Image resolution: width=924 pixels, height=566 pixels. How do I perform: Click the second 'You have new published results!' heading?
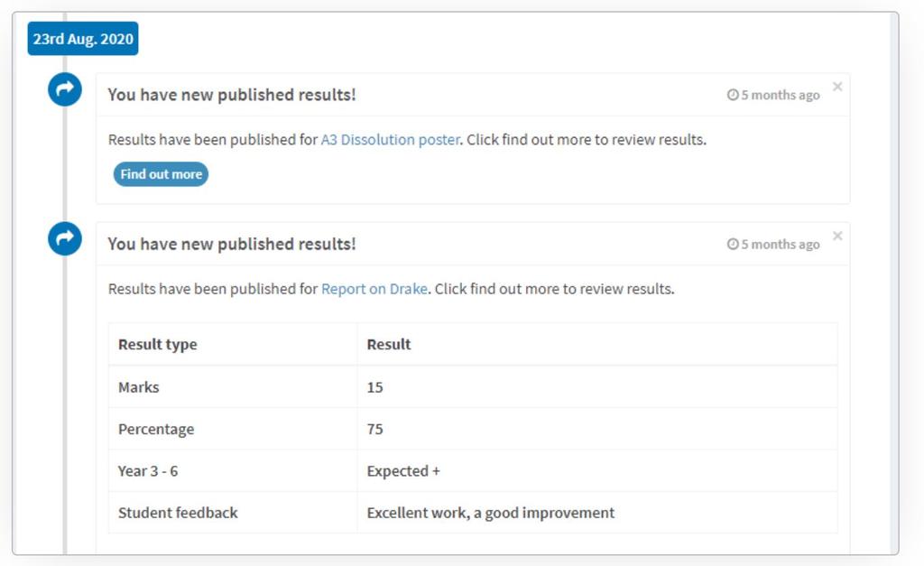(232, 244)
